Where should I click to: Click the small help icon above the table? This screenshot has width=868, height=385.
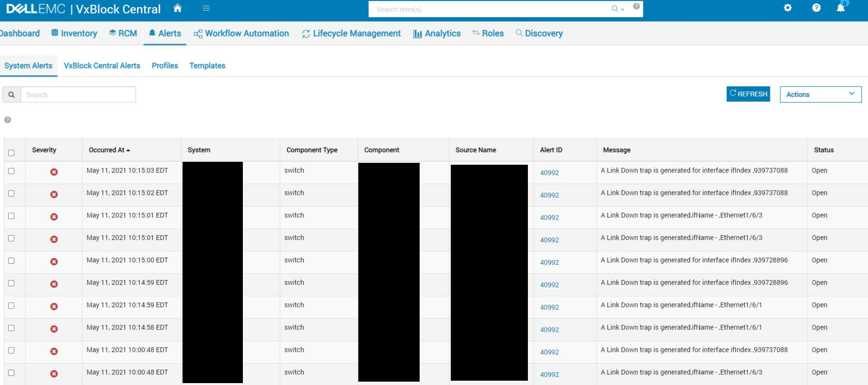(x=8, y=120)
